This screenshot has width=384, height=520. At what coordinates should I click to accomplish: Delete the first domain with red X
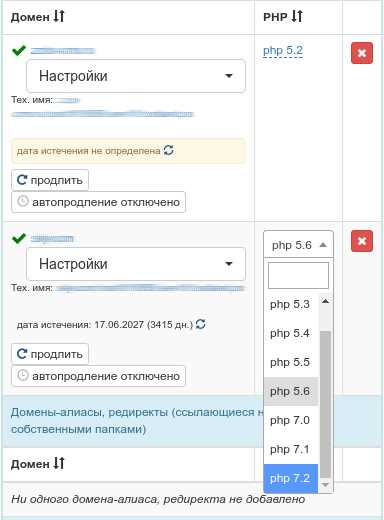coord(362,53)
